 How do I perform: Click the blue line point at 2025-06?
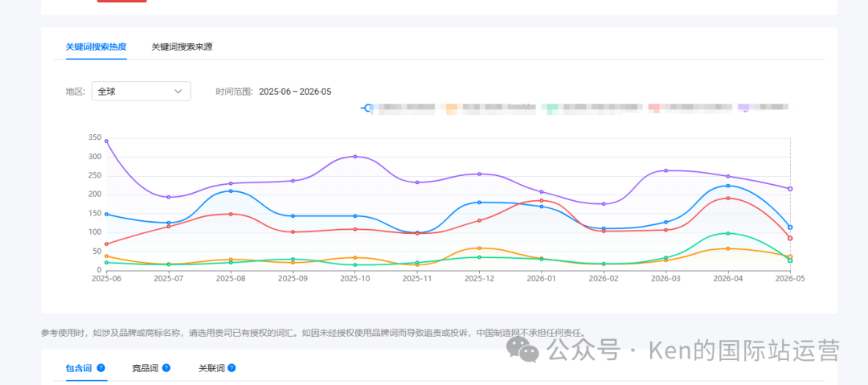pos(106,214)
